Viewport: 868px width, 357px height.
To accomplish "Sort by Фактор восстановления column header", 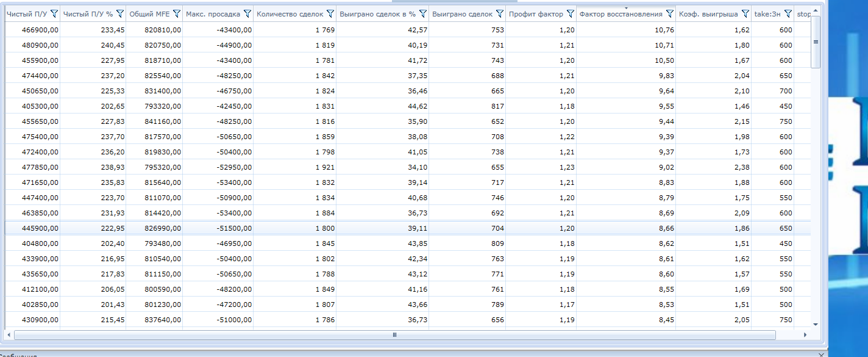I will (x=621, y=13).
